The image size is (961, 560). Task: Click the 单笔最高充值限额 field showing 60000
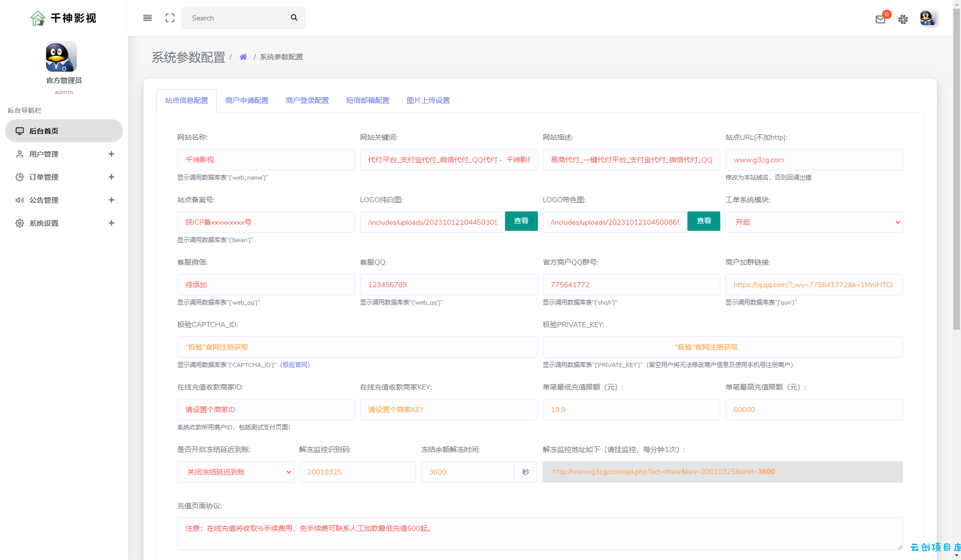pyautogui.click(x=814, y=410)
